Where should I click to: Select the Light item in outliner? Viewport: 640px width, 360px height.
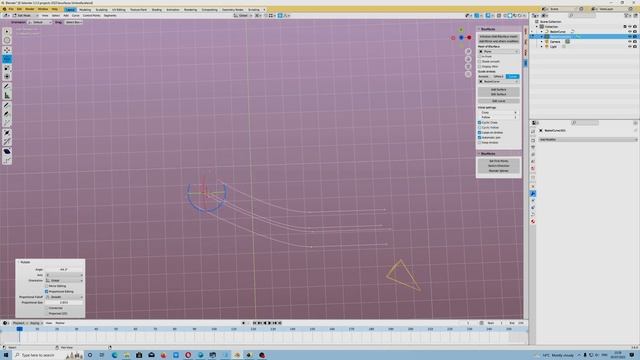(x=553, y=47)
